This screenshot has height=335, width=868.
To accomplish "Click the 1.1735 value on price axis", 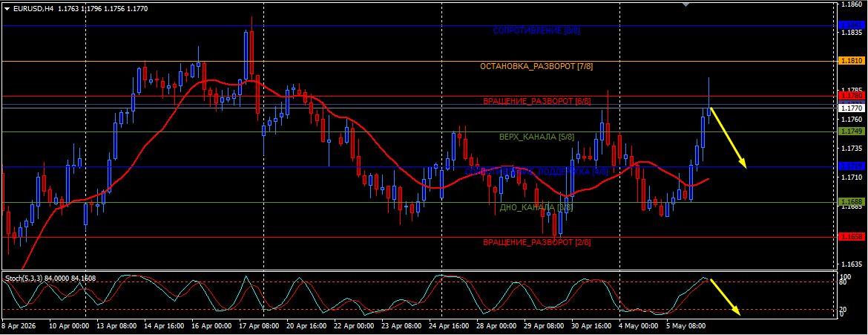I will pos(852,148).
